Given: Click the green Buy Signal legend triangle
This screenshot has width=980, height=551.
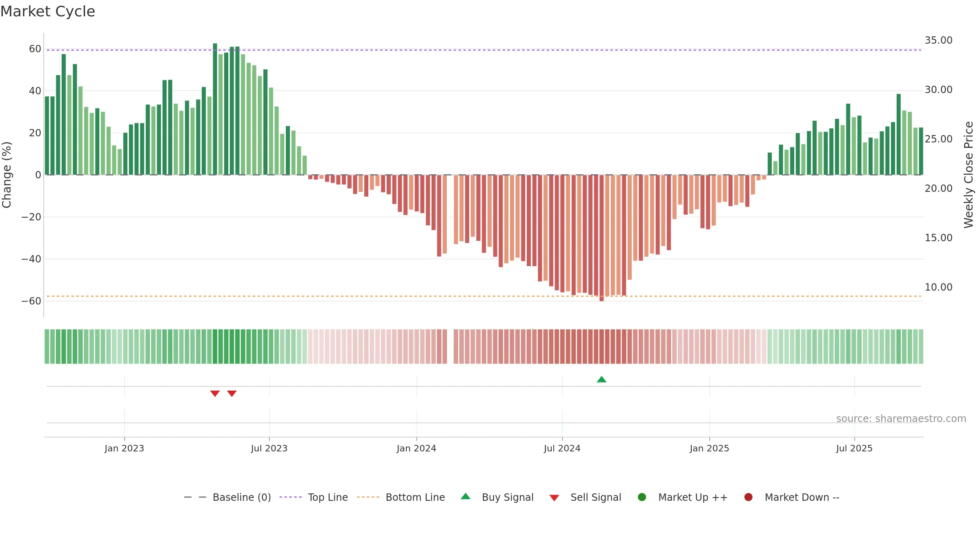Looking at the screenshot, I should click(465, 496).
